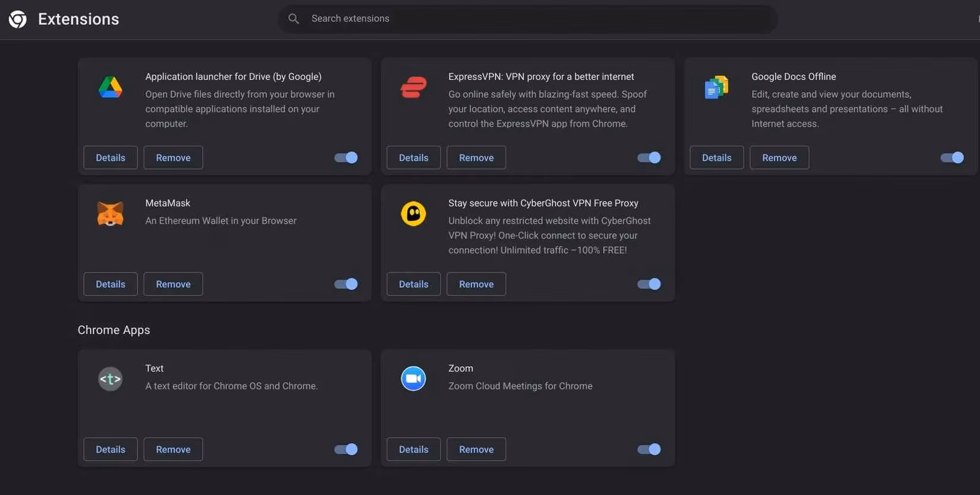The image size is (980, 495).
Task: Click the search magnifier icon
Action: click(293, 18)
